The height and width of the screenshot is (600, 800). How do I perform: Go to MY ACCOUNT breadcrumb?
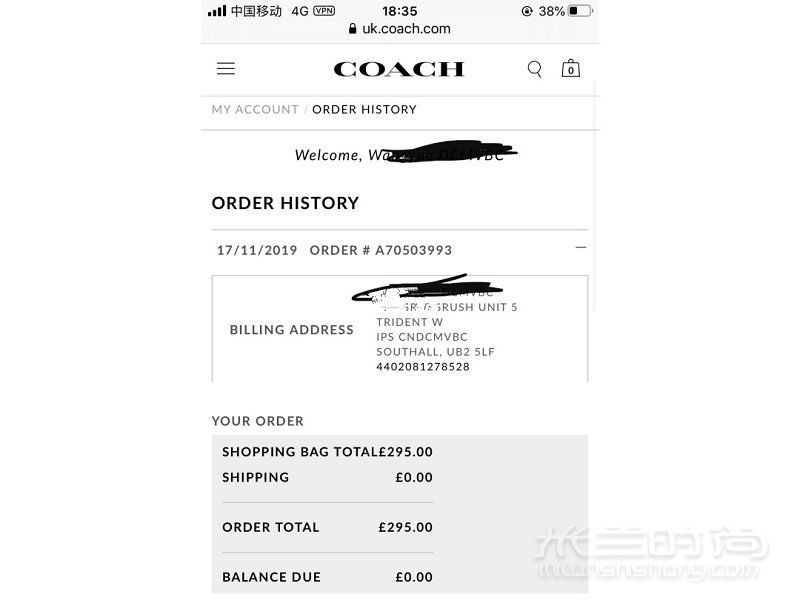tap(255, 109)
